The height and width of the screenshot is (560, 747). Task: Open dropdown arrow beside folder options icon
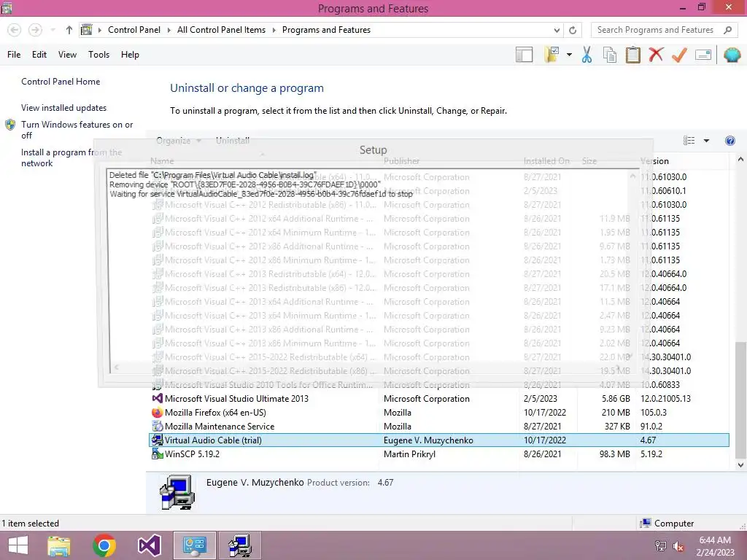(x=569, y=55)
